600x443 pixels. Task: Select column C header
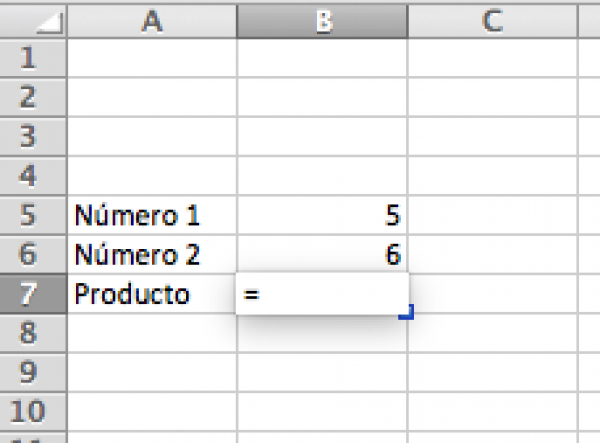point(491,21)
